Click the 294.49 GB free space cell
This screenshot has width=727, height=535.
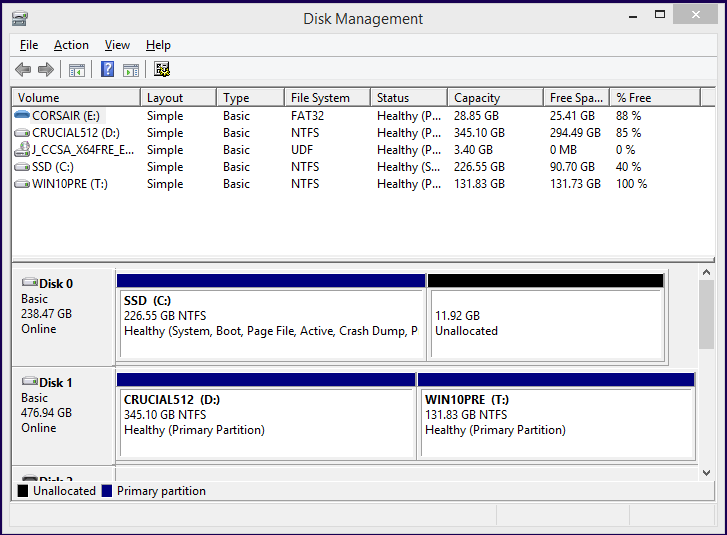pos(575,133)
